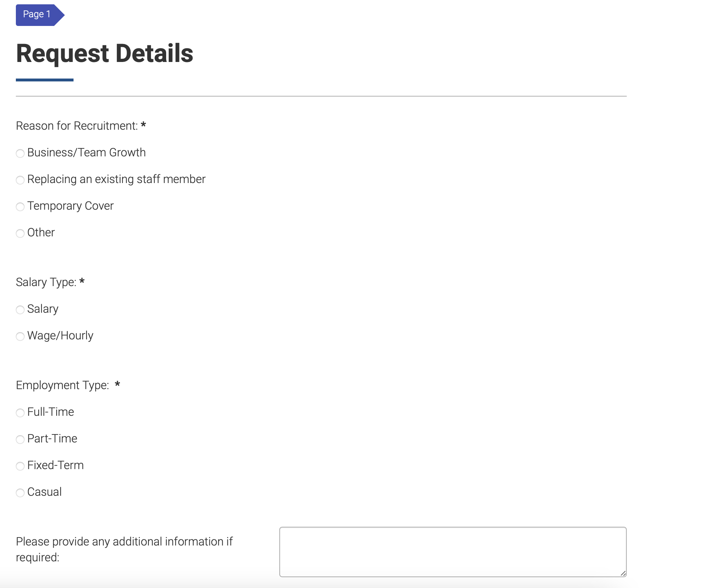This screenshot has height=588, width=710.
Task: Choose Replacing an existing staff member
Action: pos(20,180)
